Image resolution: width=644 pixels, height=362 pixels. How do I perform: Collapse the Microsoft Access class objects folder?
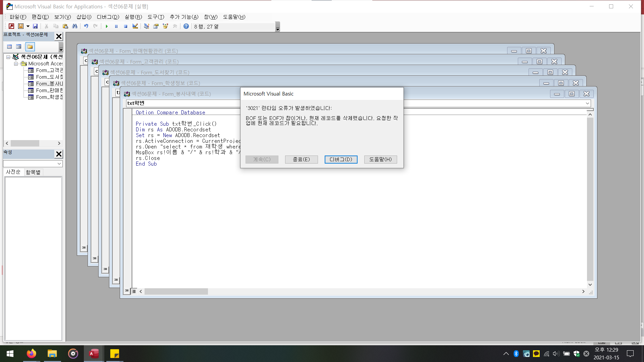point(16,64)
